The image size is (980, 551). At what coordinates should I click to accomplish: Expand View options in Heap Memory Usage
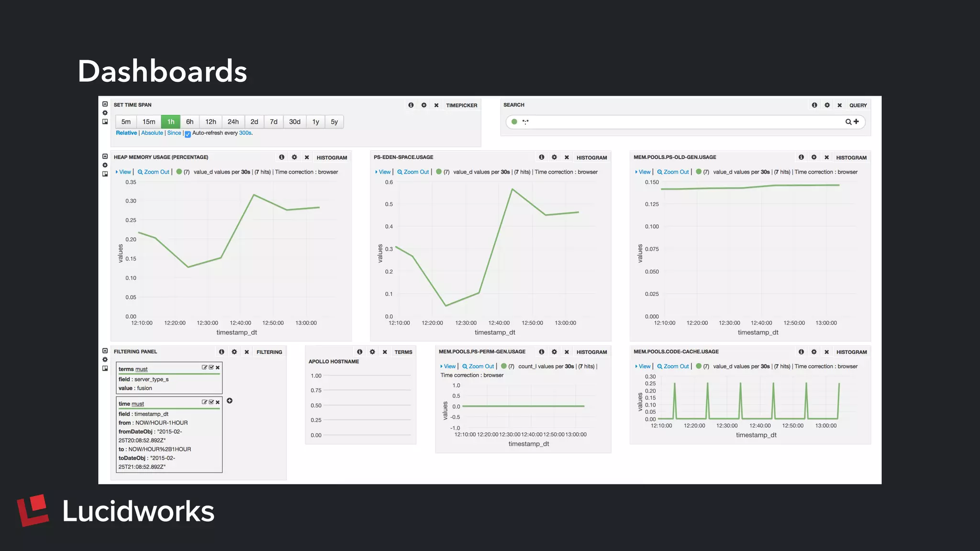click(x=123, y=172)
